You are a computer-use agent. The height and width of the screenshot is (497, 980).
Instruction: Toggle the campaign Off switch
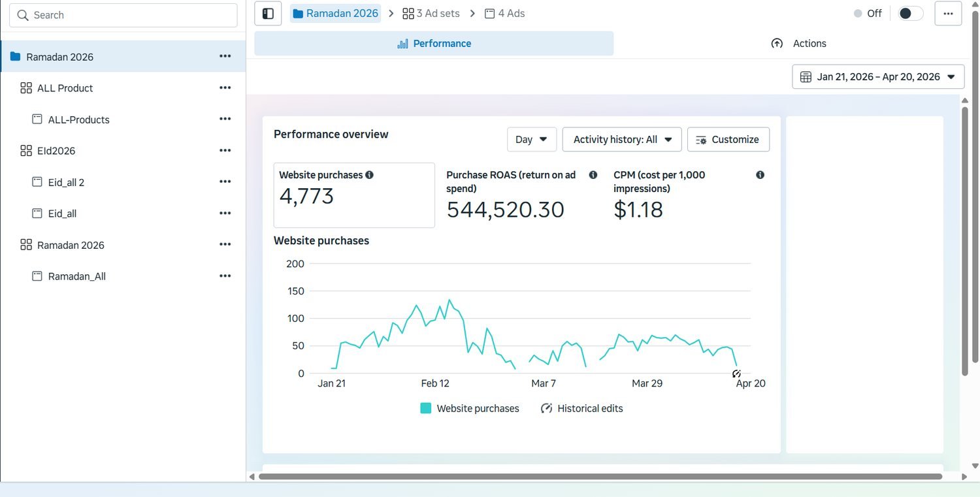(x=911, y=14)
